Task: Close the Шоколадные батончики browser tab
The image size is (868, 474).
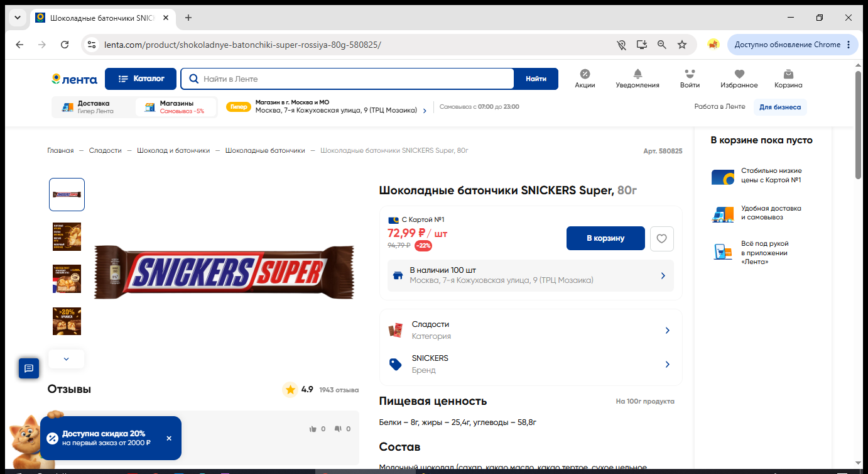Action: 166,18
